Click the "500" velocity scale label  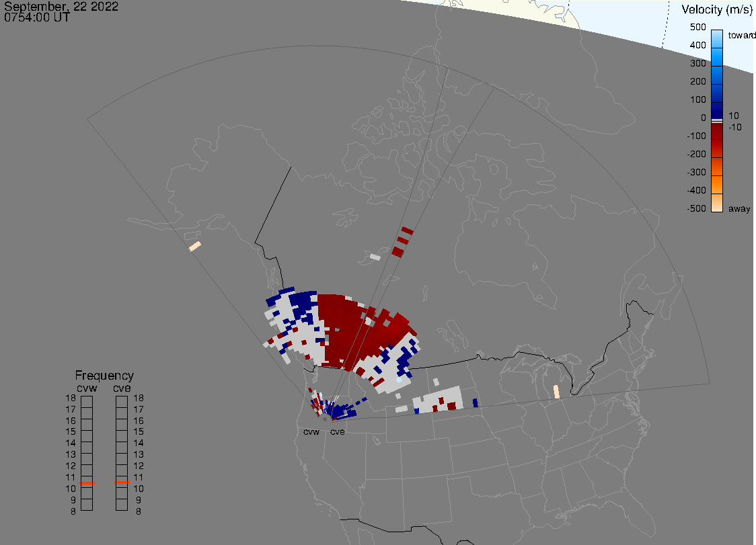[x=697, y=27]
